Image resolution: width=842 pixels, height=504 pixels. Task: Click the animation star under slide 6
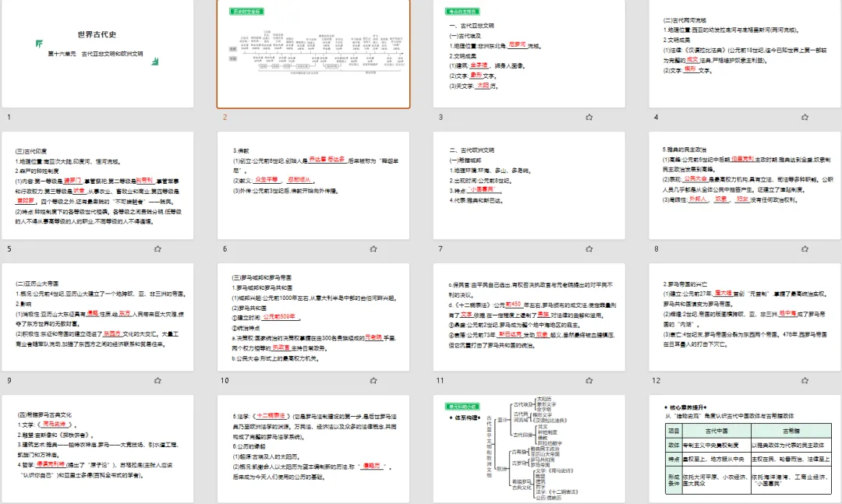pyautogui.click(x=373, y=248)
